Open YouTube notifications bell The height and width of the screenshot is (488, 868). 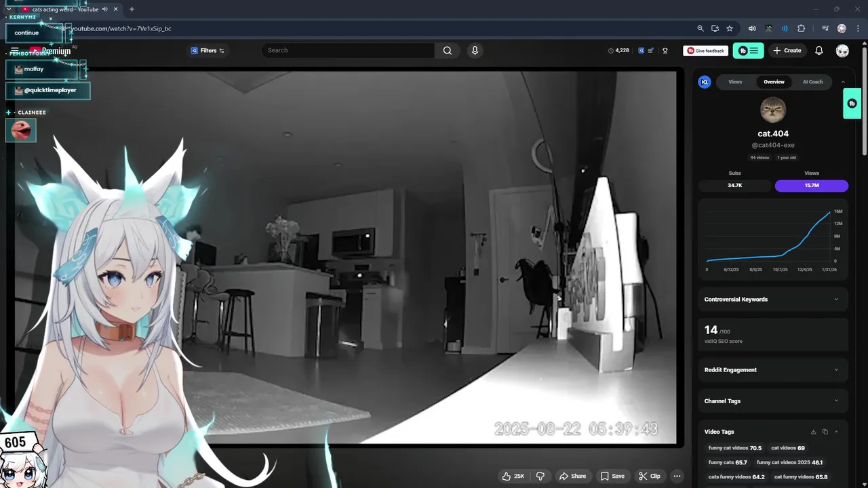[x=819, y=51]
